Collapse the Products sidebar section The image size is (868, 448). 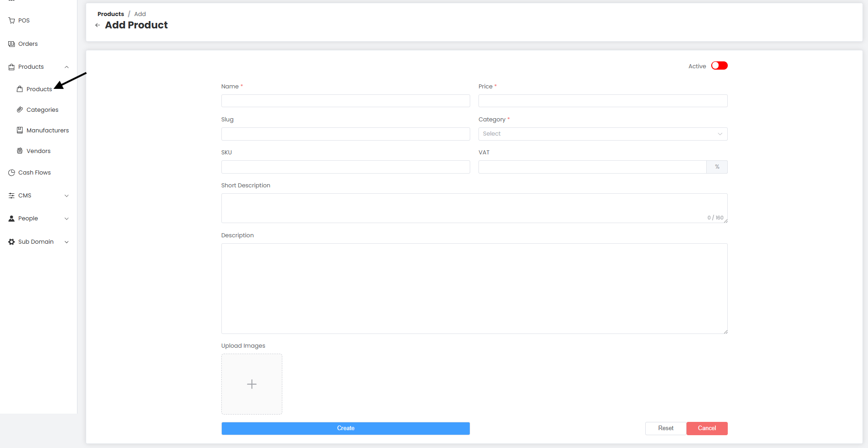click(67, 66)
